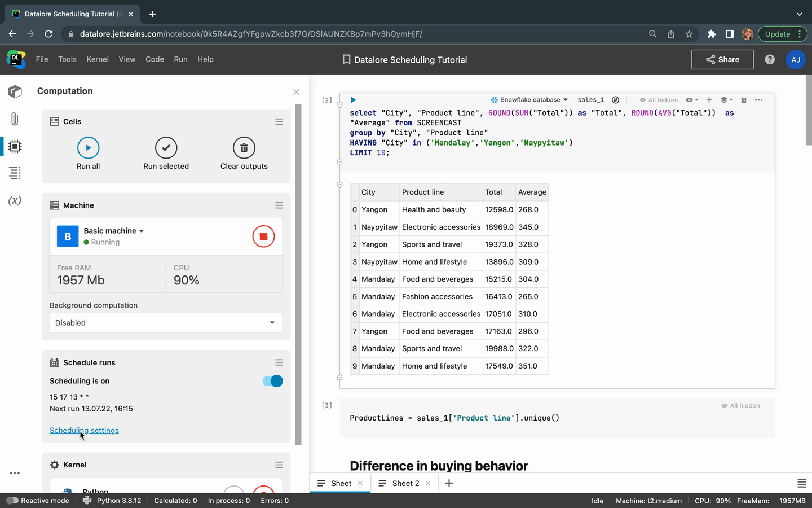Click the Run selected checkmark icon
Viewport: 812px width, 508px height.
click(x=166, y=148)
